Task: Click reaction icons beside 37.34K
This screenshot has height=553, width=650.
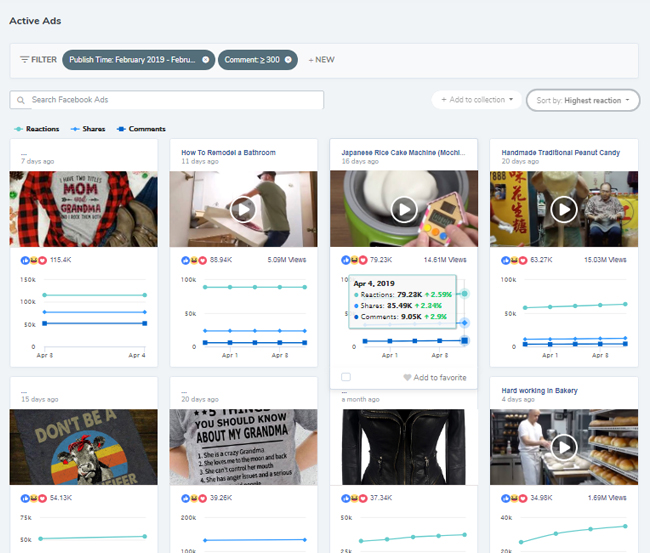Action: 354,498
